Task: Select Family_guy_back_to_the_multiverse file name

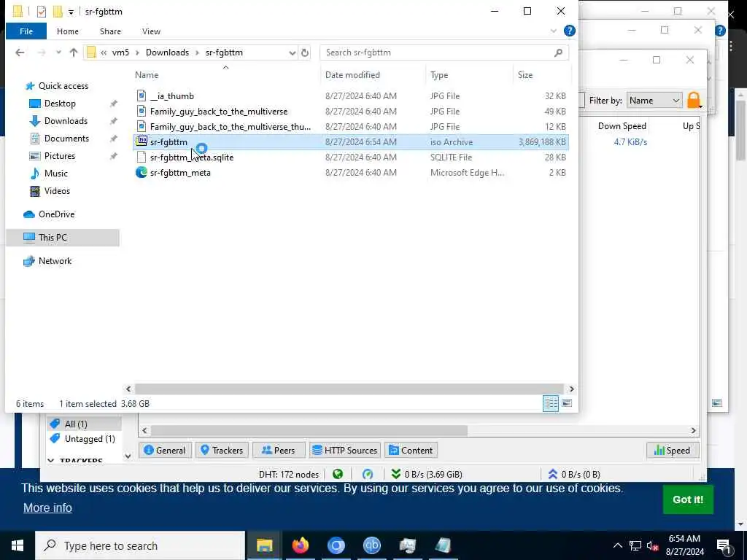Action: click(219, 111)
